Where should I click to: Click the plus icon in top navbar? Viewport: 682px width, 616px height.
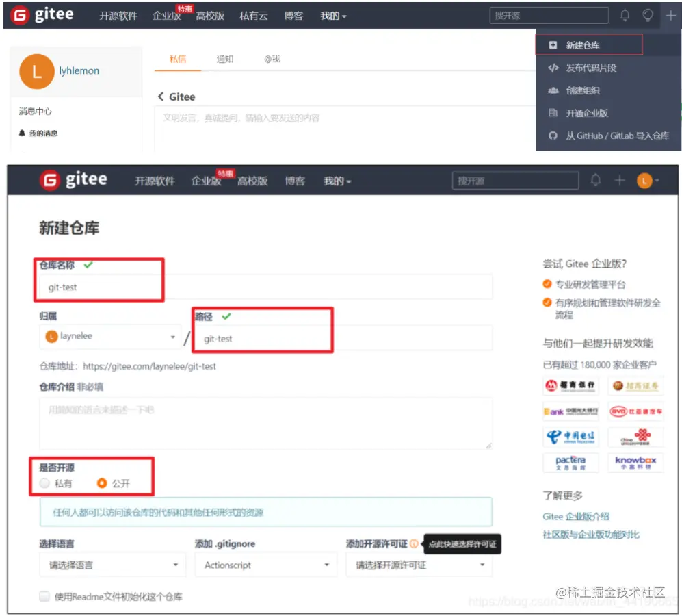click(670, 16)
